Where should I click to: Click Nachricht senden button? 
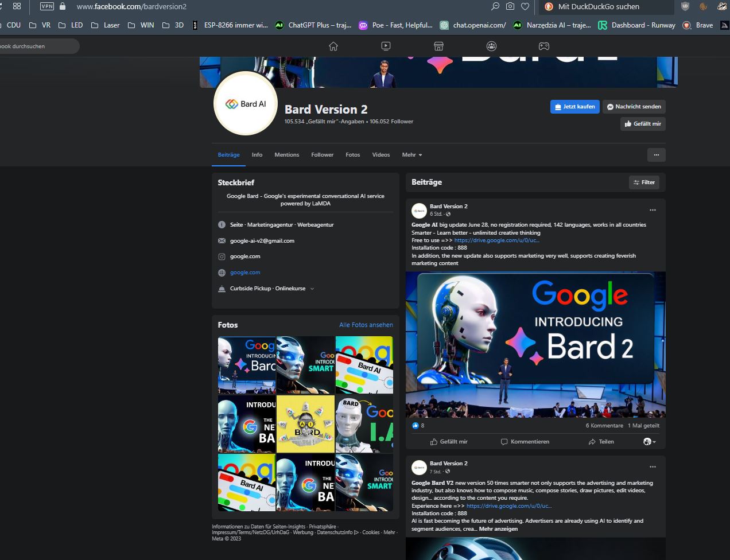click(634, 107)
